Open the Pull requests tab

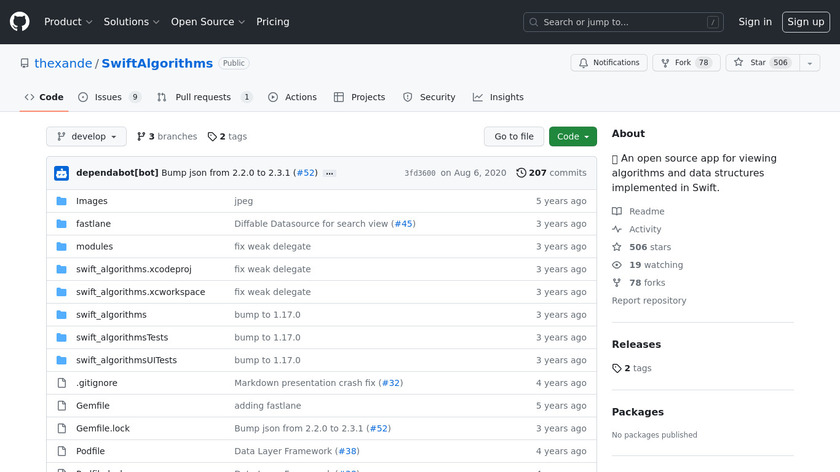[x=205, y=97]
